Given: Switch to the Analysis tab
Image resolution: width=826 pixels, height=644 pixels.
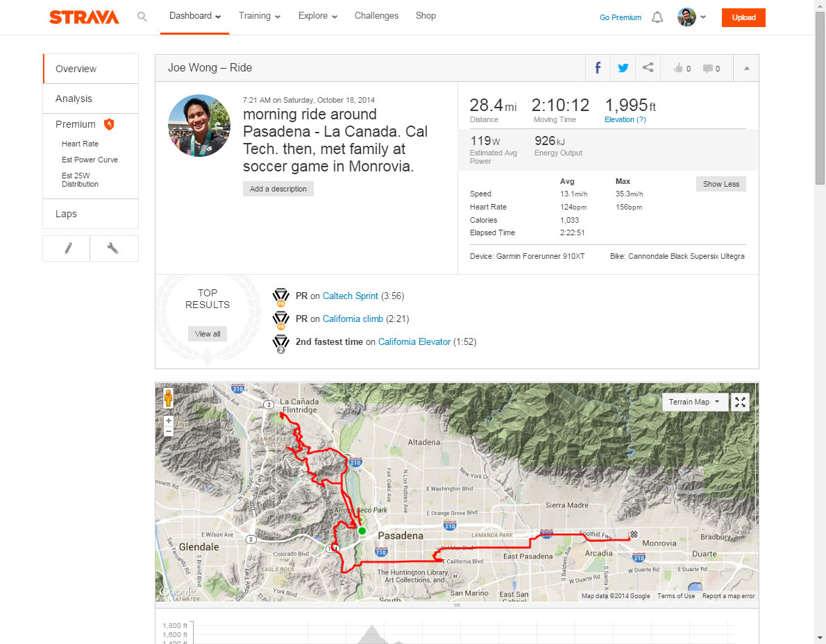Looking at the screenshot, I should (74, 99).
